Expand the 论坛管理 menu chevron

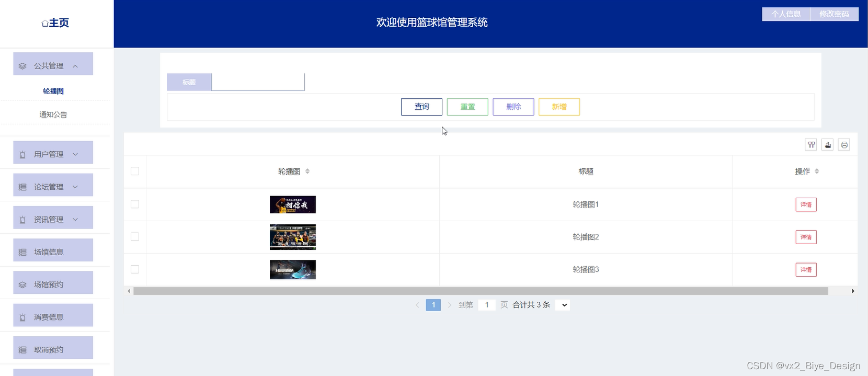75,187
